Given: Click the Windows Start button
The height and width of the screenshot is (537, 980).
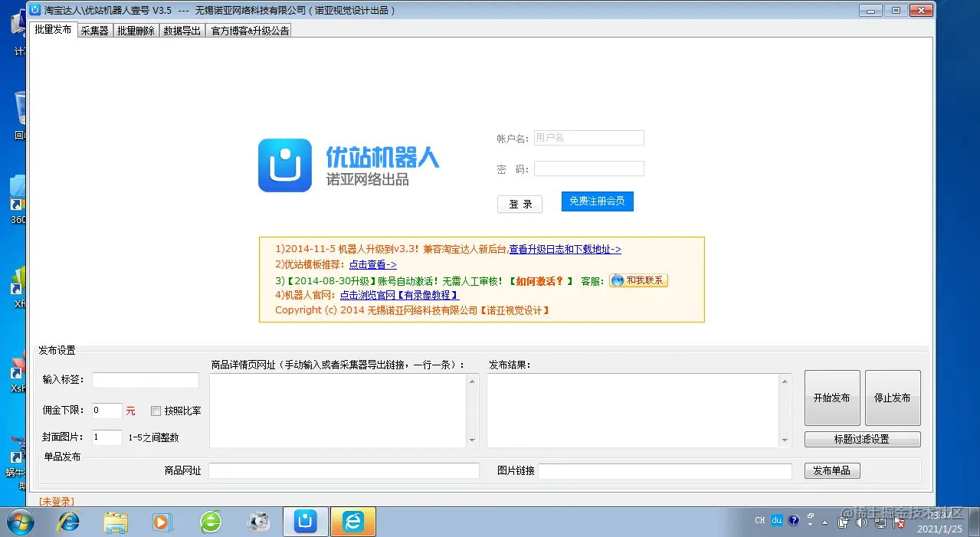Looking at the screenshot, I should click(x=21, y=521).
